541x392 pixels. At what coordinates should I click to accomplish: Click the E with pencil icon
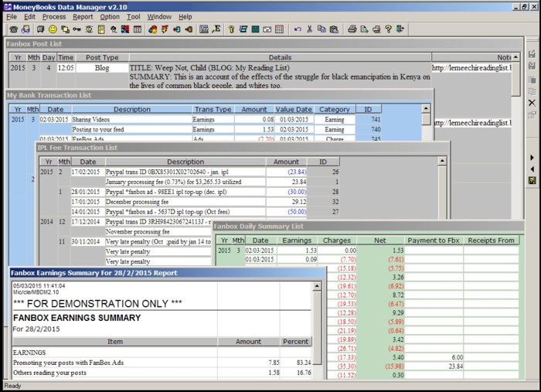tap(216, 29)
